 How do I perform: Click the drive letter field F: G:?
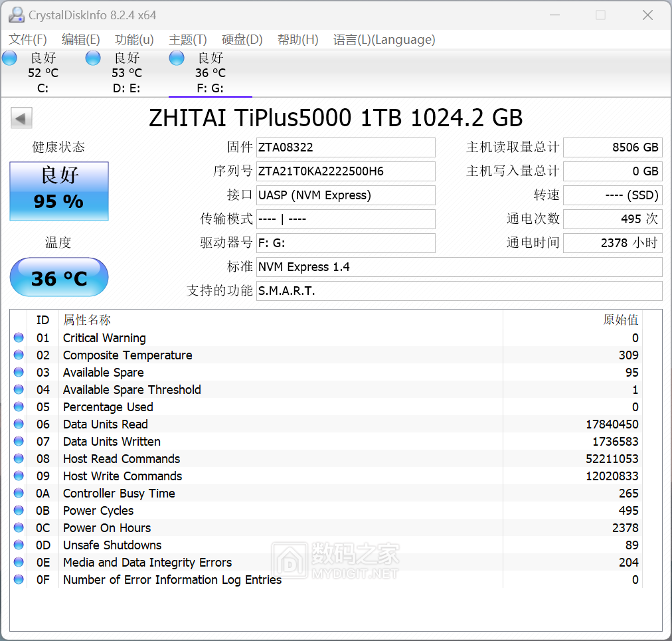tap(346, 243)
